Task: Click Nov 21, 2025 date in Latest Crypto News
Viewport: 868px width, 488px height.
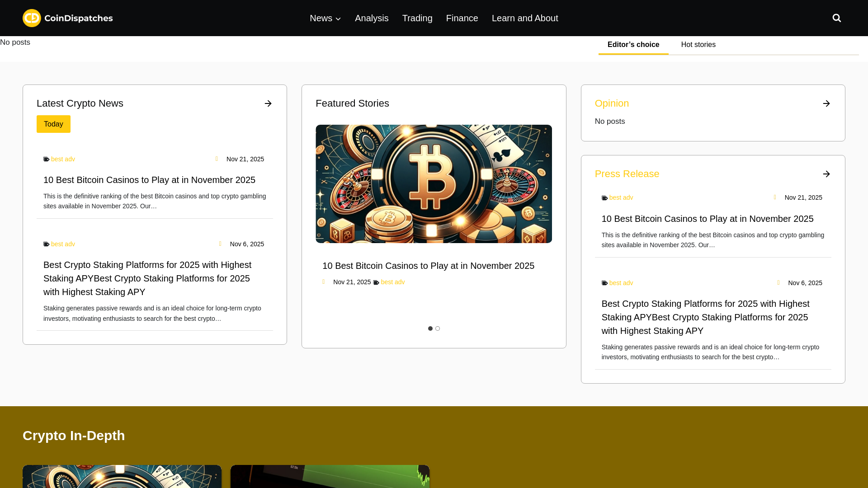Action: tap(245, 159)
